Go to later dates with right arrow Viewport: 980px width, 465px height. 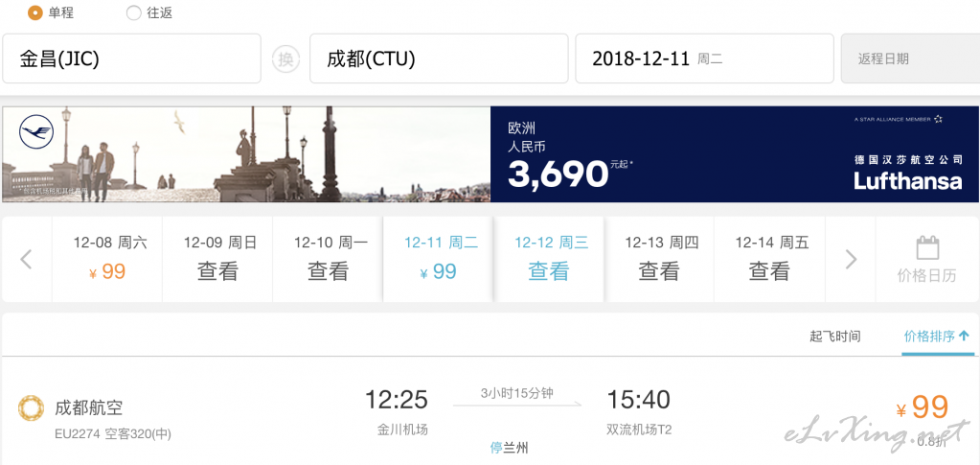coord(851,259)
